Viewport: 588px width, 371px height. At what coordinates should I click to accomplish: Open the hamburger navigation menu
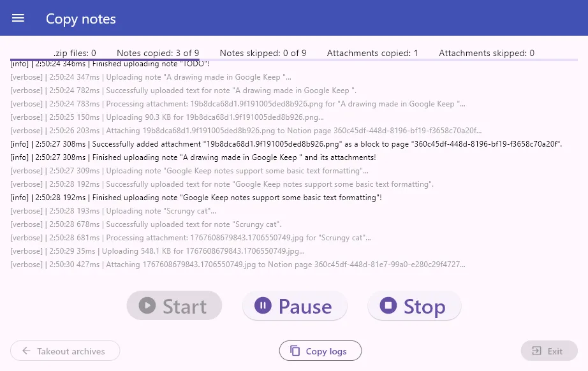18,18
